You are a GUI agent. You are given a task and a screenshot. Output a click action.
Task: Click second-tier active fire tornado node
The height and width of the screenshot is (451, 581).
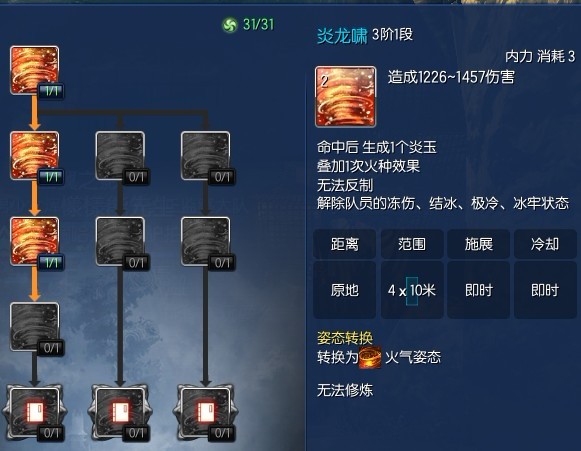click(34, 156)
